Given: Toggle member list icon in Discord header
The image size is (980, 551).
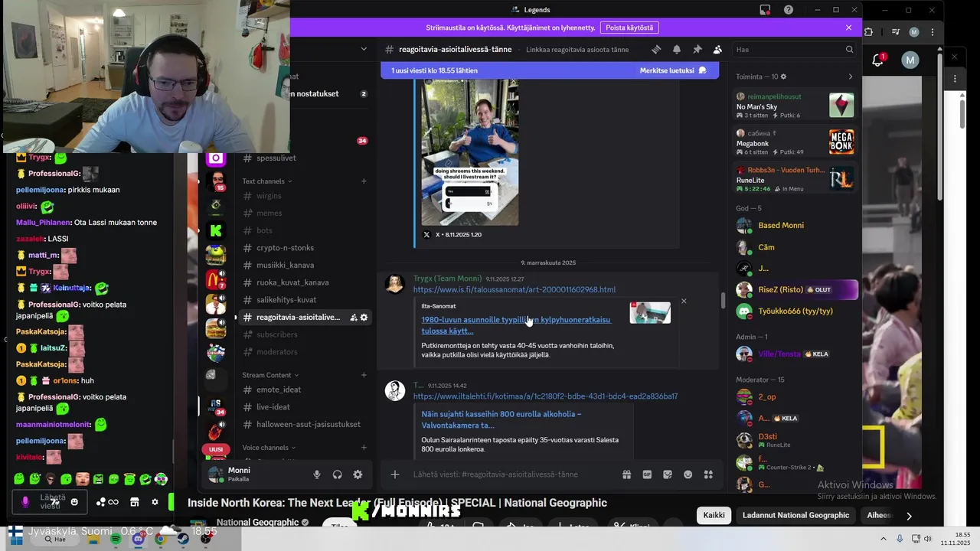Looking at the screenshot, I should [717, 49].
